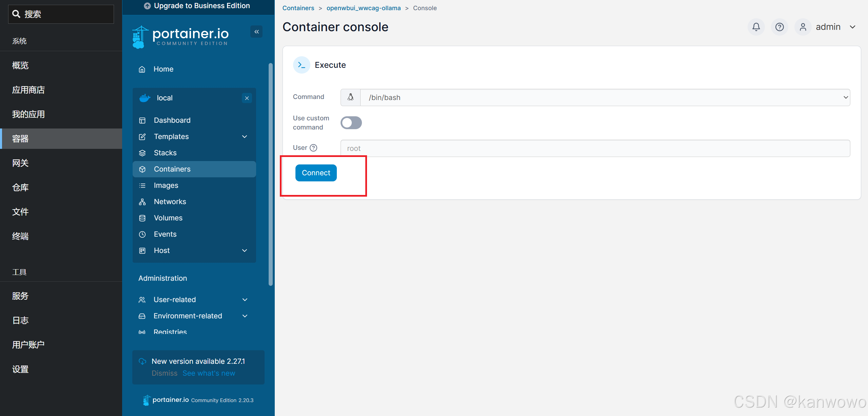The width and height of the screenshot is (868, 416).
Task: Enable the Use custom command toggle
Action: click(x=351, y=123)
